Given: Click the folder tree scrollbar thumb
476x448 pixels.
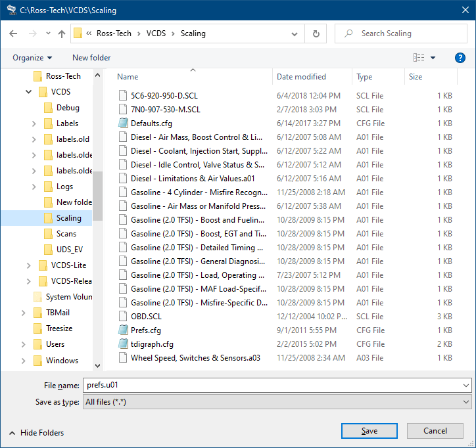Looking at the screenshot, I should [97, 196].
